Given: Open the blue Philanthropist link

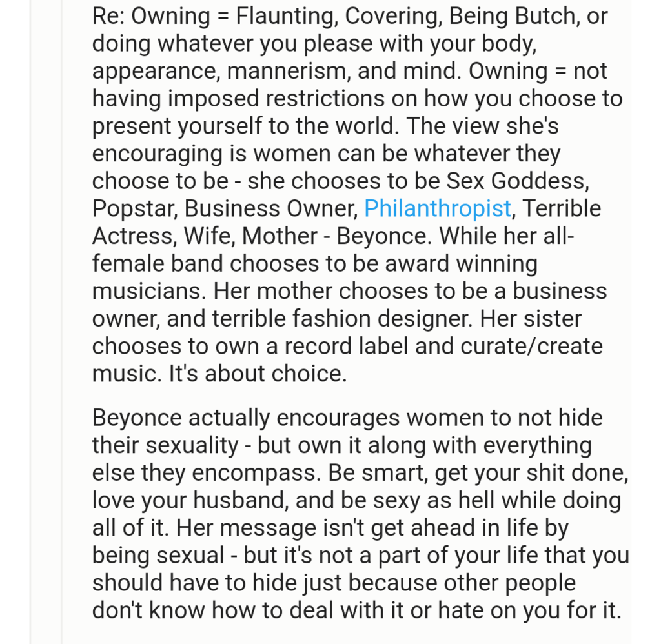Looking at the screenshot, I should (x=437, y=208).
